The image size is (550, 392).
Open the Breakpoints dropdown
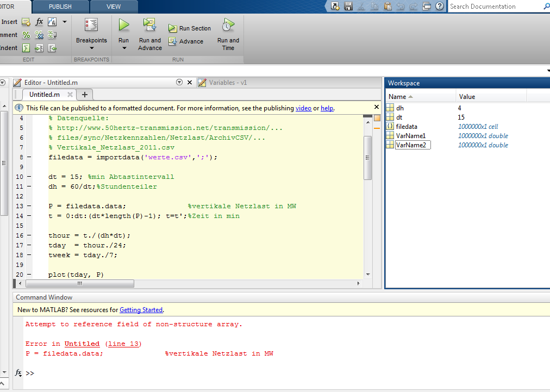coord(91,48)
